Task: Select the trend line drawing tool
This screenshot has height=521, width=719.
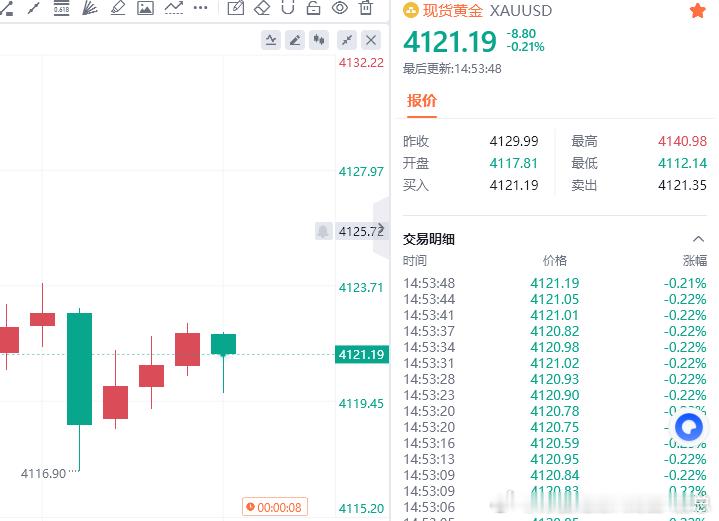Action: click(x=33, y=7)
